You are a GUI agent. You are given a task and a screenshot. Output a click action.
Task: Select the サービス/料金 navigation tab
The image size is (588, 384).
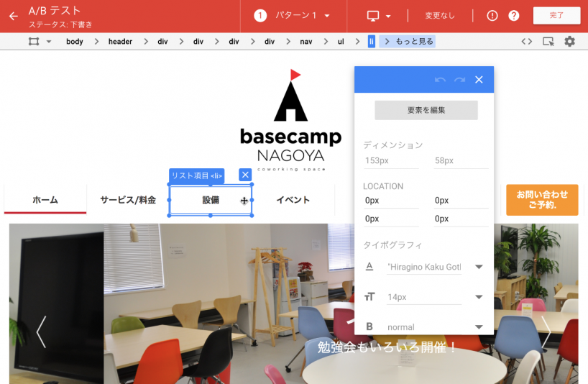128,200
